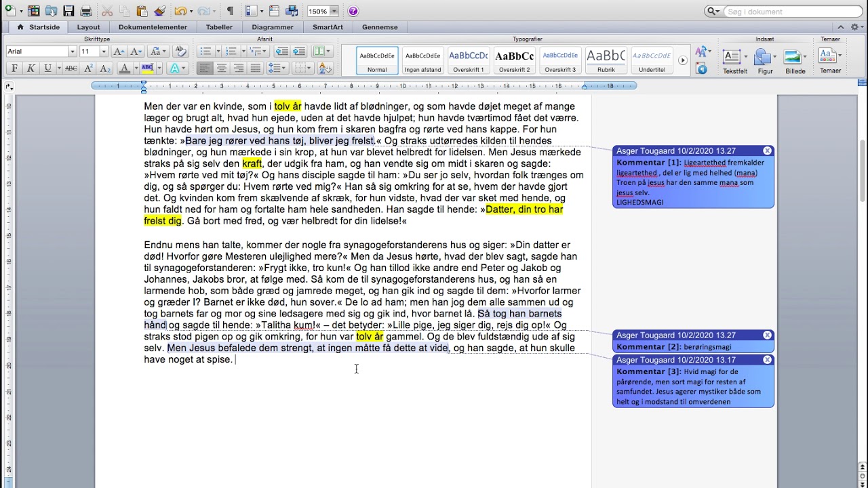868x488 pixels.
Task: Open the 150% zoom dropdown
Action: (x=334, y=11)
